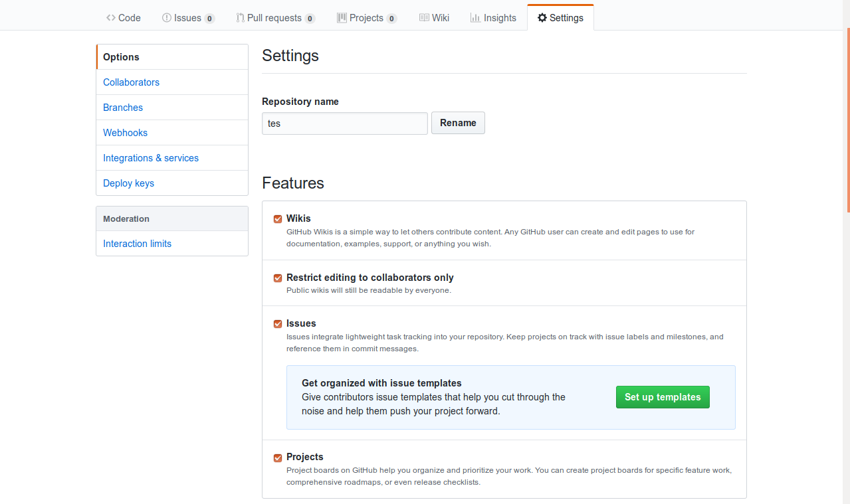Click the Settings gear icon
850x504 pixels.
[542, 18]
